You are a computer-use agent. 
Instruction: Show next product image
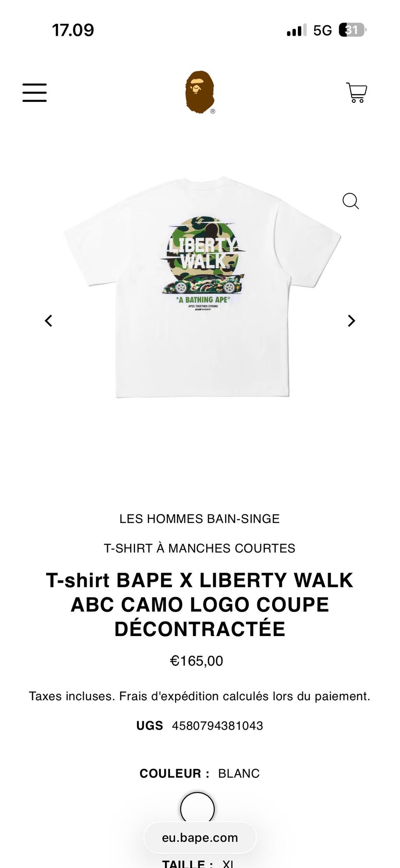click(351, 321)
